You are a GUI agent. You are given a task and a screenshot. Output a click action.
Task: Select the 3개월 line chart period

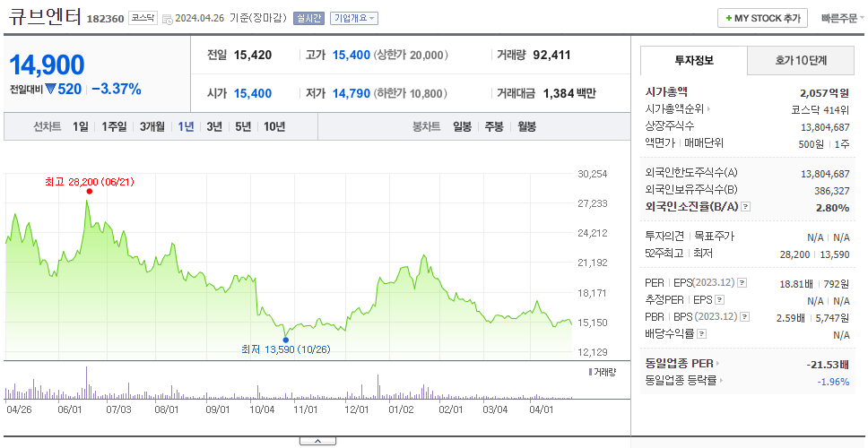coord(152,126)
